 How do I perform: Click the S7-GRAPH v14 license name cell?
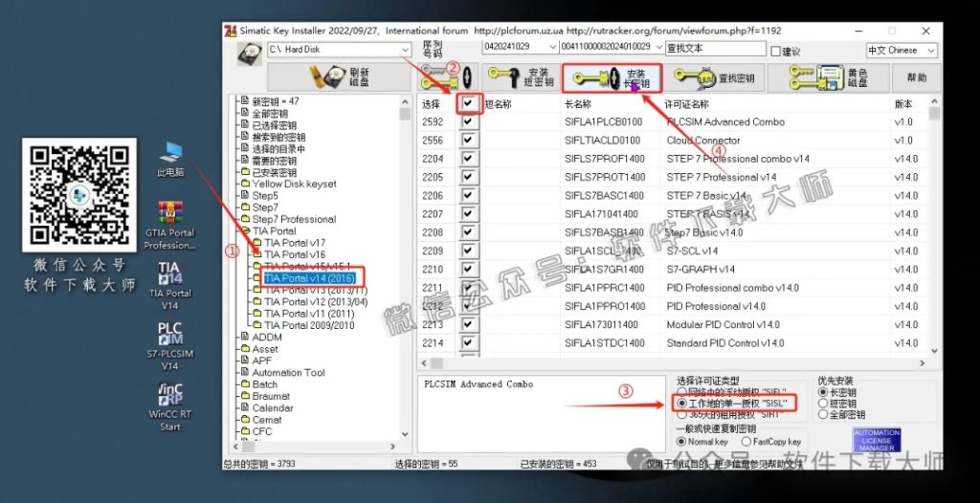pos(700,270)
